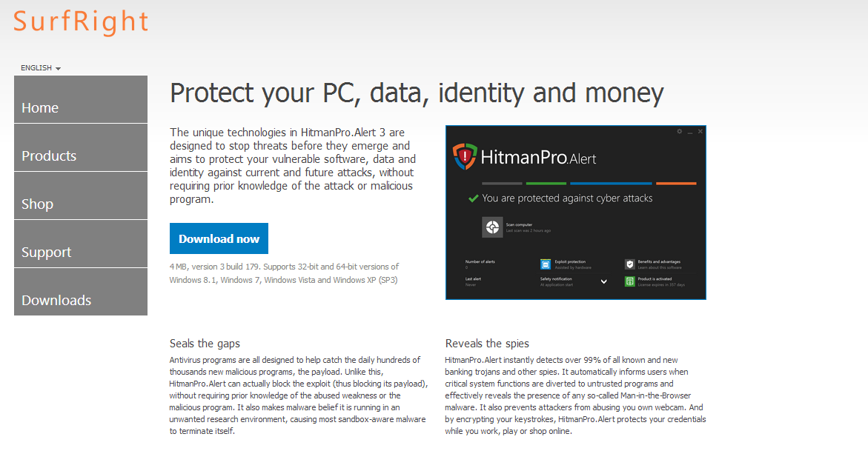Click the '4 MB, version 3 build 179' text
The height and width of the screenshot is (451, 868).
pos(214,267)
